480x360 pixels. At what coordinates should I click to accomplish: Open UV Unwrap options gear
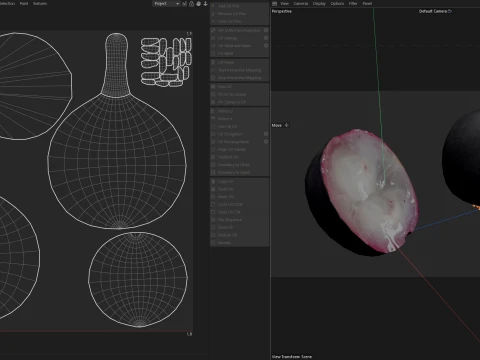(266, 38)
